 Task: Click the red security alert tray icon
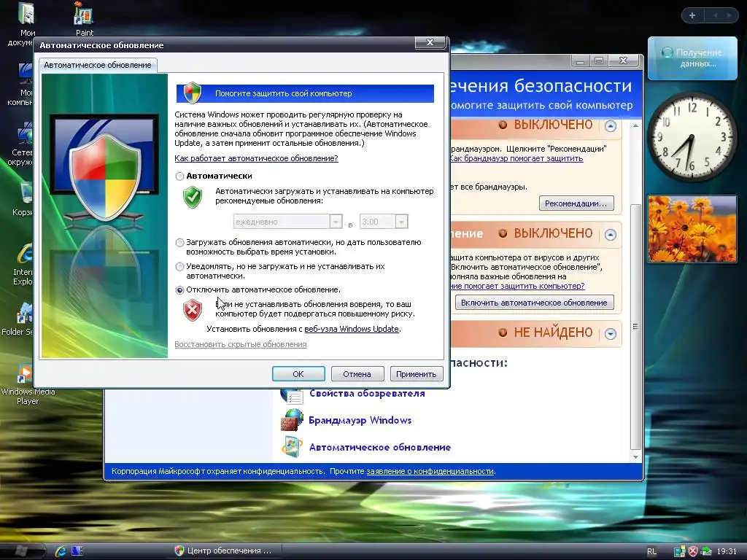coord(693,551)
